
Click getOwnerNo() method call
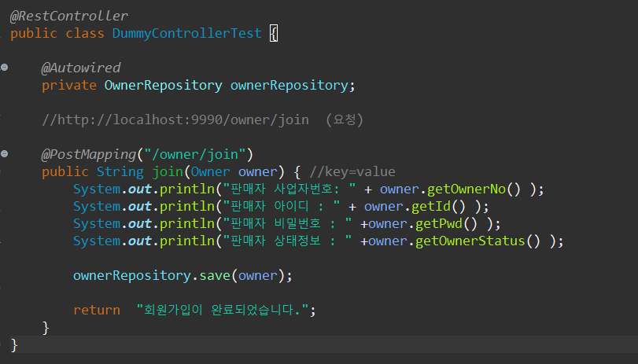(474, 189)
